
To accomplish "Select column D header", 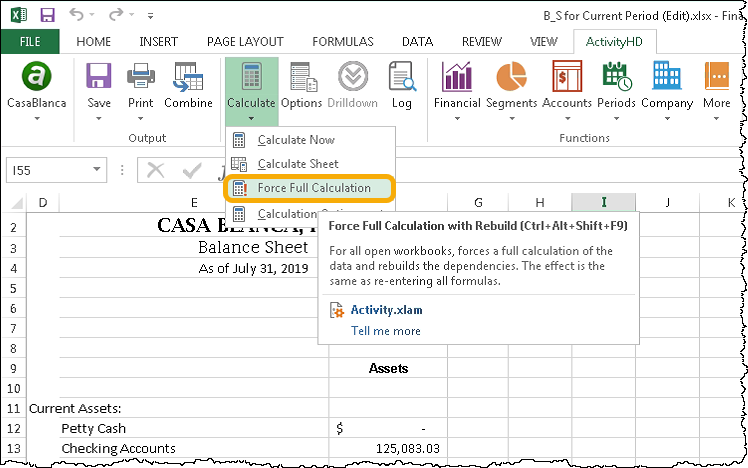I will [x=43, y=203].
